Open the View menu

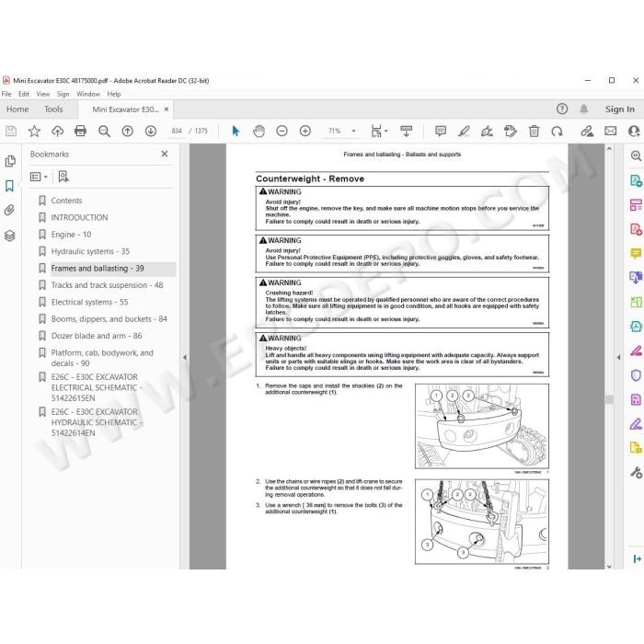coord(42,94)
